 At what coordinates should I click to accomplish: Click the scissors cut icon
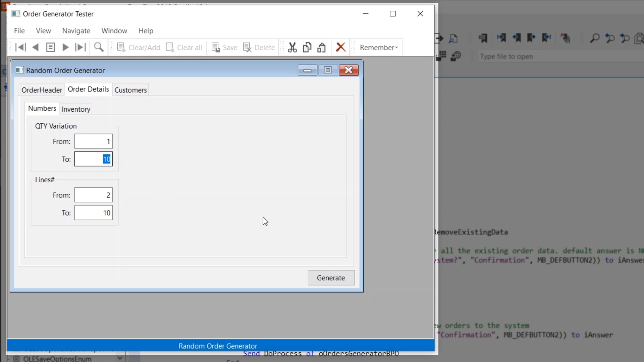pyautogui.click(x=292, y=48)
